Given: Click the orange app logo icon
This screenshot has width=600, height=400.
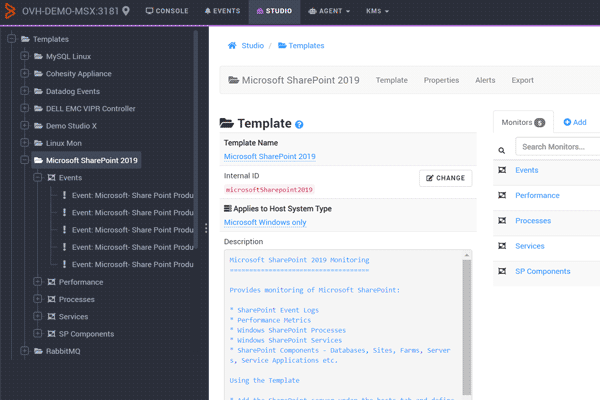Looking at the screenshot, I should [x=10, y=11].
